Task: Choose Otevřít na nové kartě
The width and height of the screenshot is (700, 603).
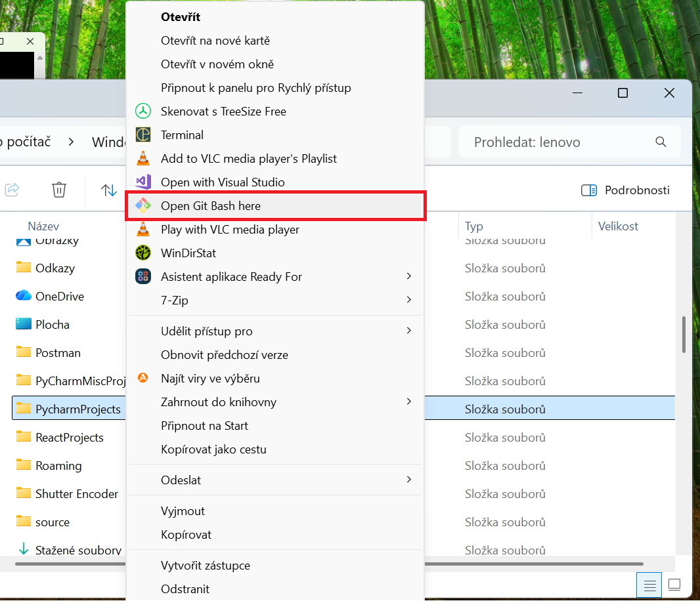Action: (x=215, y=41)
